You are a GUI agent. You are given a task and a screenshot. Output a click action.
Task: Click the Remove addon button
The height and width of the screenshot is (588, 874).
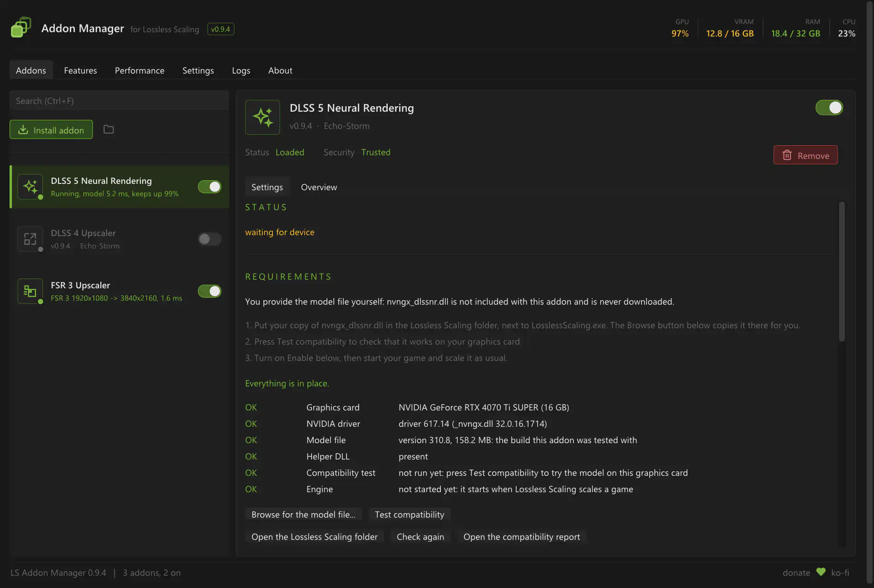click(805, 155)
